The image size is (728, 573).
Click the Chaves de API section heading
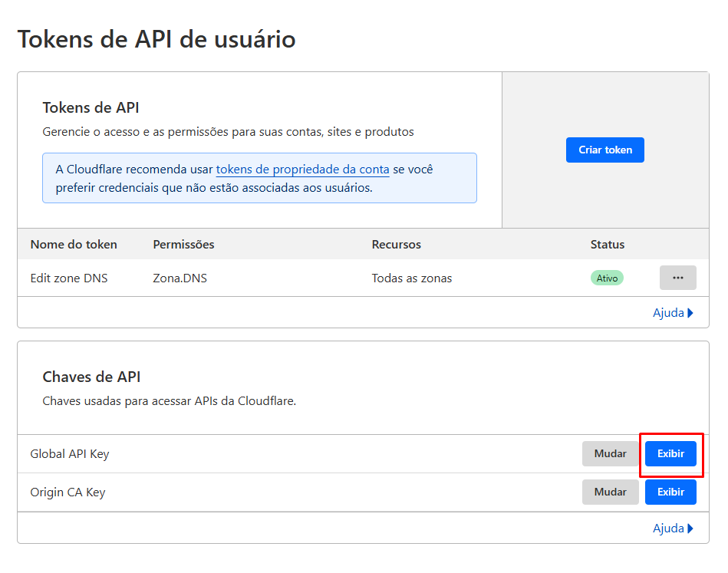pos(91,377)
